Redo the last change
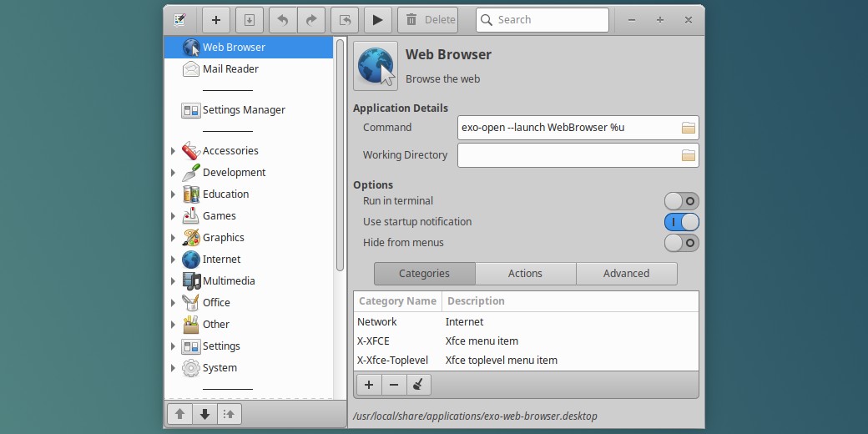This screenshot has height=434, width=868. (x=311, y=20)
